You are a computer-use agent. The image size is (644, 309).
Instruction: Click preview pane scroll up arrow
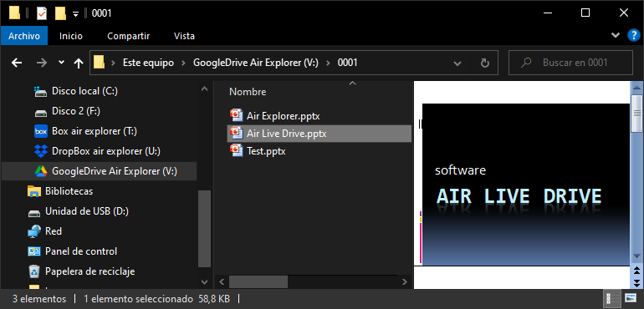636,88
